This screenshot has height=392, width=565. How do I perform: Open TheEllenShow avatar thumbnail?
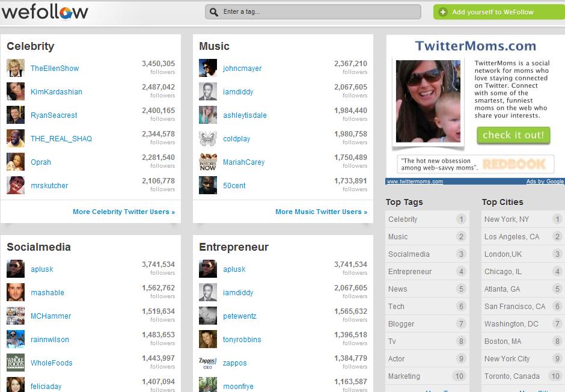pyautogui.click(x=16, y=68)
